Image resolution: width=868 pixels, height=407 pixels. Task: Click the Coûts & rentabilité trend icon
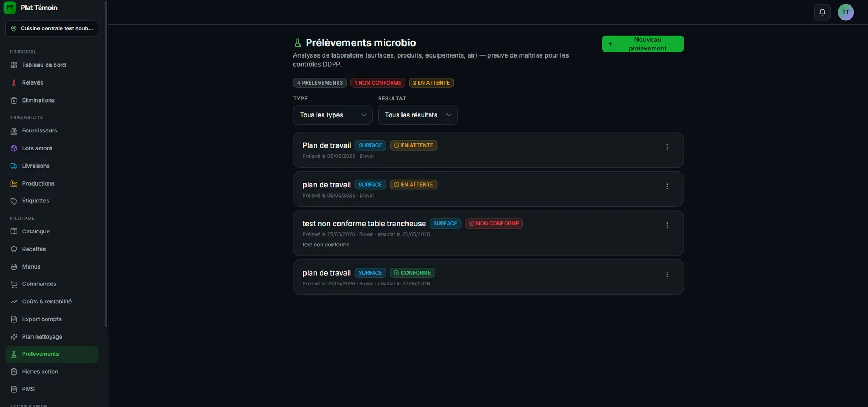tap(14, 302)
